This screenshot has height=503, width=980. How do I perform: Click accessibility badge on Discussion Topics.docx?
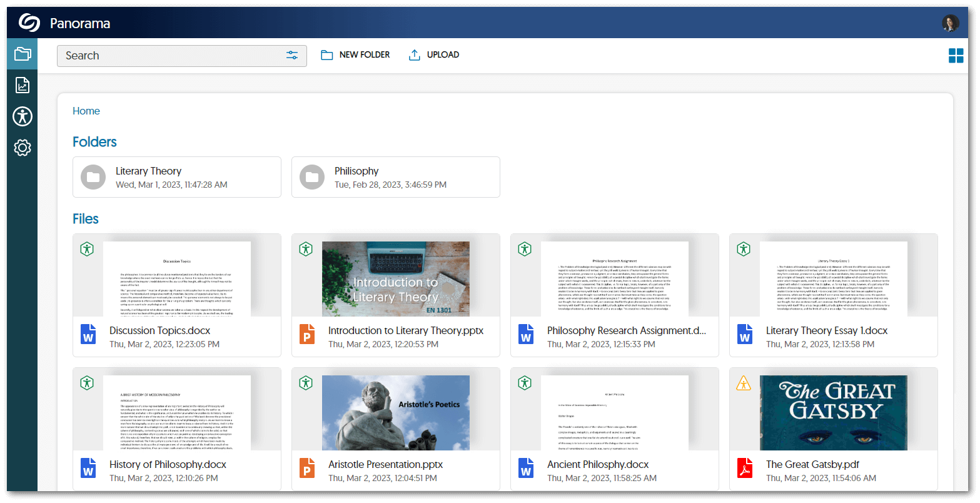[87, 249]
